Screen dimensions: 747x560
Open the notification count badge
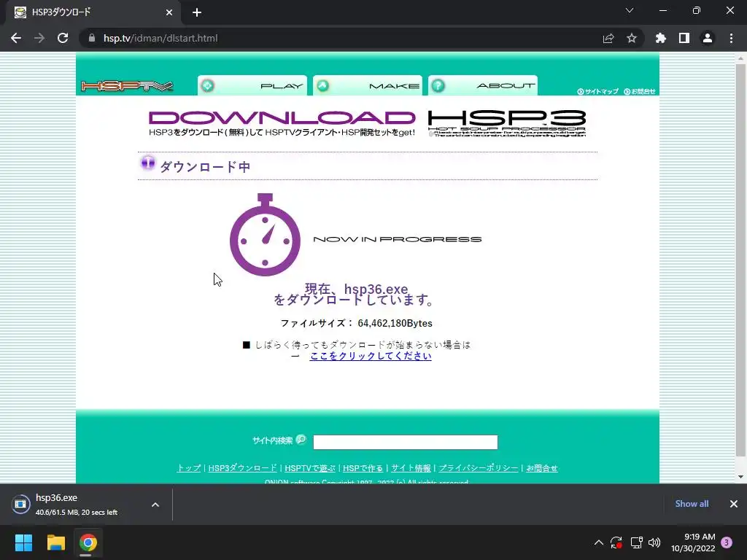pyautogui.click(x=727, y=542)
